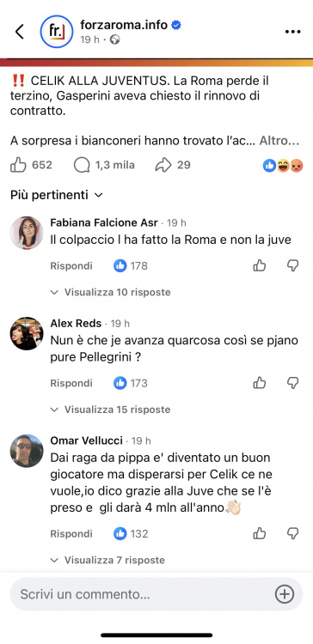Open Fabiana Falcione's profile picture
This screenshot has width=313, height=644.
pos(27,233)
